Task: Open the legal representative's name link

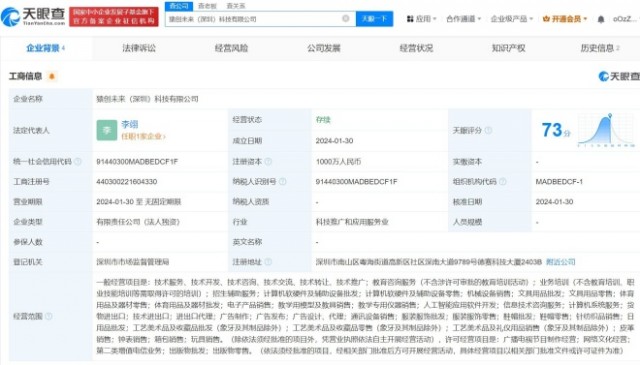Action: tap(129, 124)
